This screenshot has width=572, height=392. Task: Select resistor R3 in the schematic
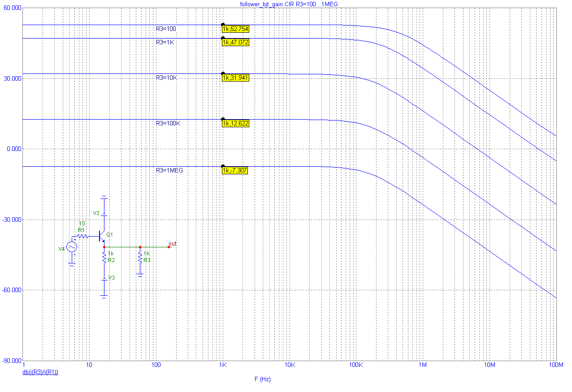pyautogui.click(x=140, y=258)
